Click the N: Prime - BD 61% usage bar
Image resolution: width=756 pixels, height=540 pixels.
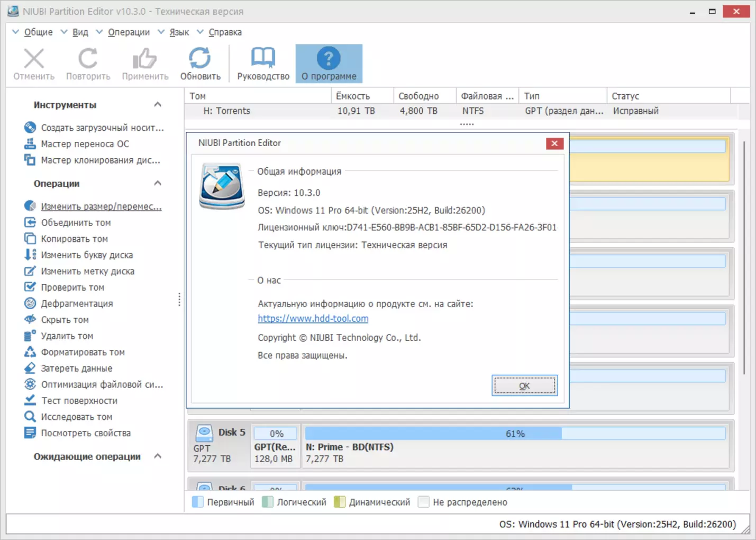pyautogui.click(x=514, y=434)
